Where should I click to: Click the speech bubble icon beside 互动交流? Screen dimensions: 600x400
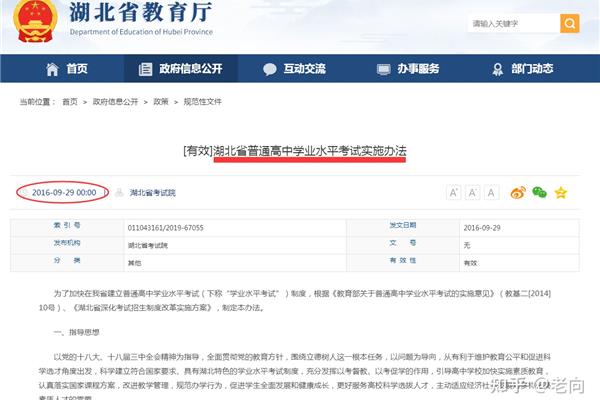[x=269, y=69]
